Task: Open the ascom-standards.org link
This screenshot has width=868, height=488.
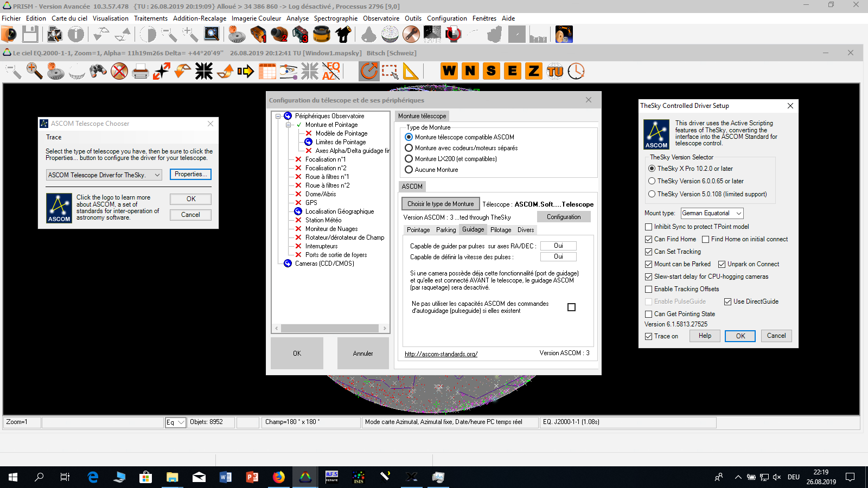Action: tap(441, 354)
